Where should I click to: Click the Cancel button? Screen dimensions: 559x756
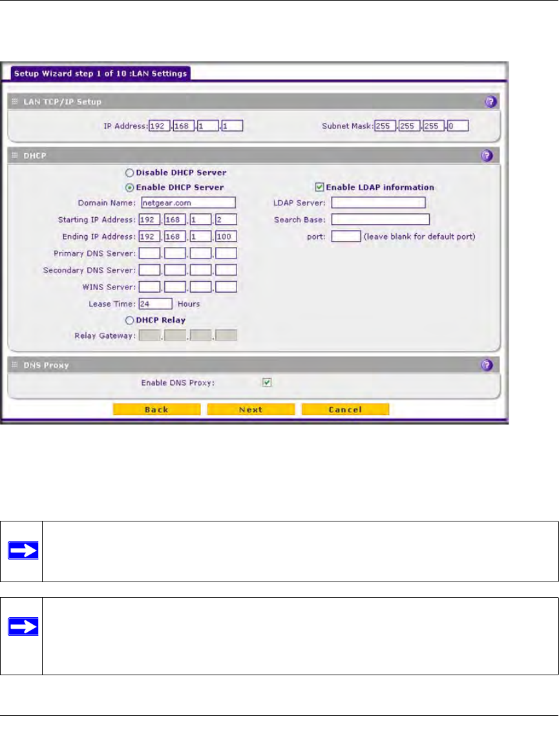tap(345, 410)
